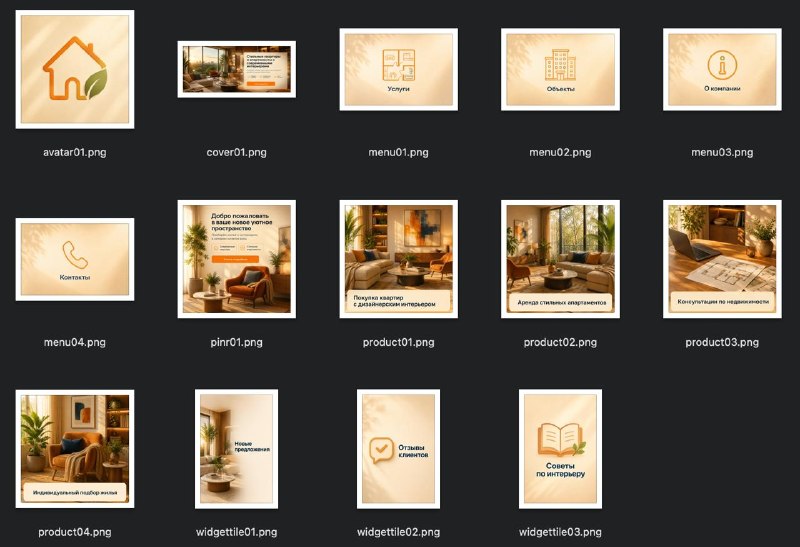800x547 pixels.
Task: Click the cover01.png file name label
Action: pos(237,152)
